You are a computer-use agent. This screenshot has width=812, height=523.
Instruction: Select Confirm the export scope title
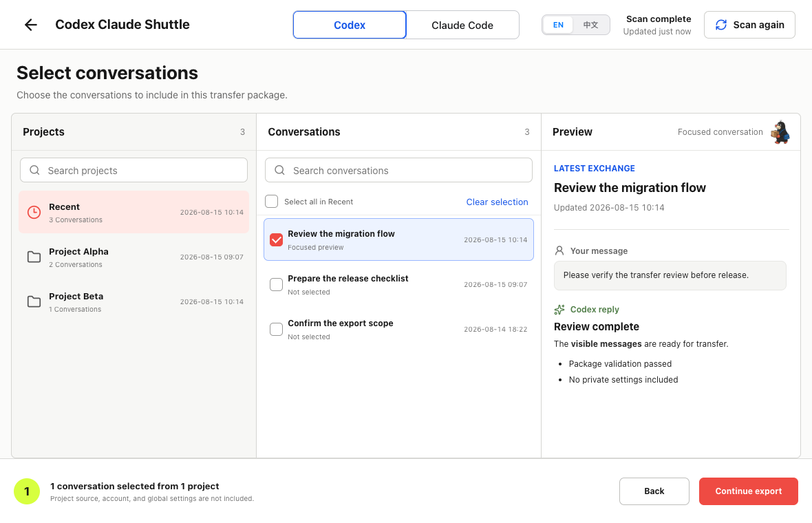[340, 323]
